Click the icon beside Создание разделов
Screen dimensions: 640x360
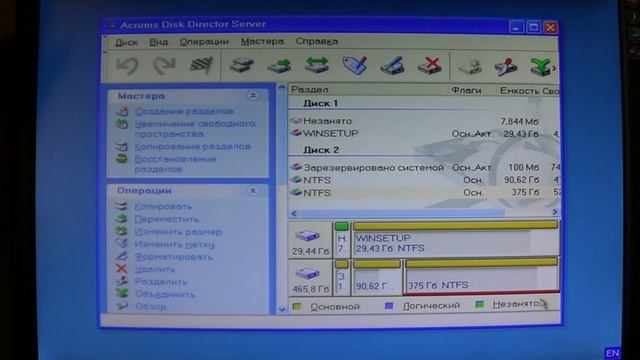coord(122,111)
